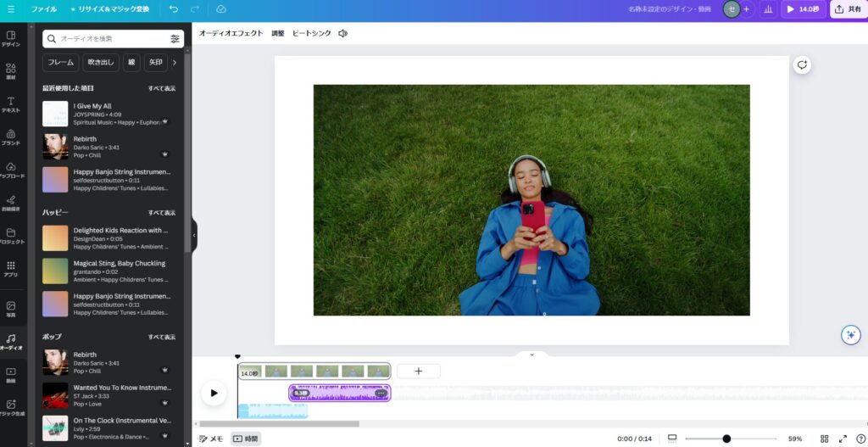Open the hamburger main menu

pos(11,9)
